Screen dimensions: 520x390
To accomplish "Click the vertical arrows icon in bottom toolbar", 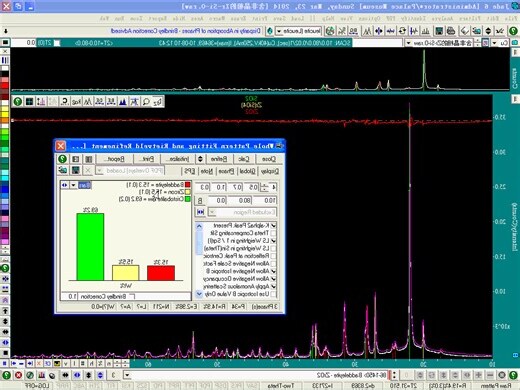I will pos(88,375).
